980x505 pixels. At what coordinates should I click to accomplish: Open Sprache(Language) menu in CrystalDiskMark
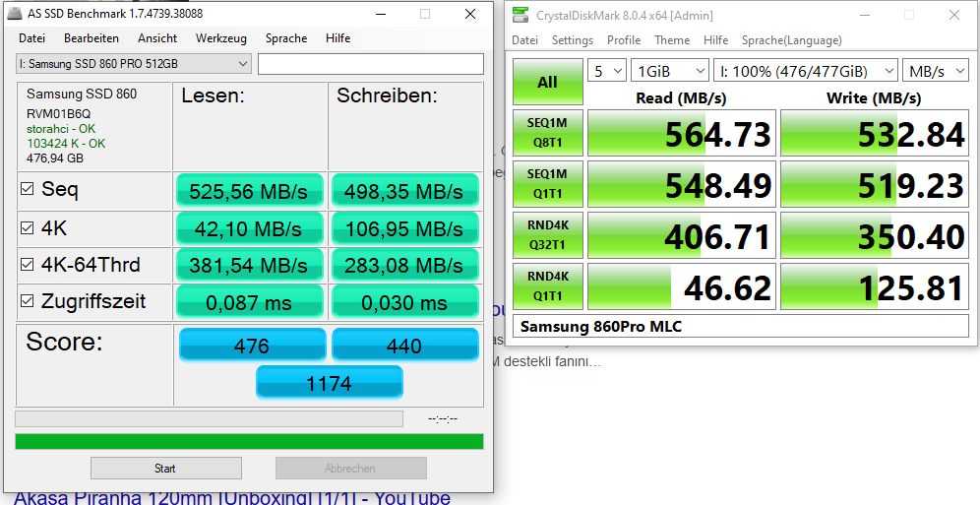(x=792, y=40)
